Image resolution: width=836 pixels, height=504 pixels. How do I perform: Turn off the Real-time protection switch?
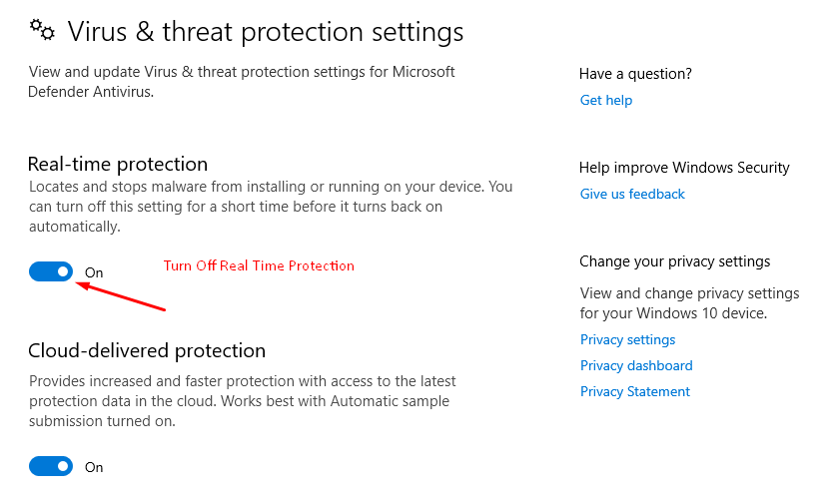[x=51, y=271]
